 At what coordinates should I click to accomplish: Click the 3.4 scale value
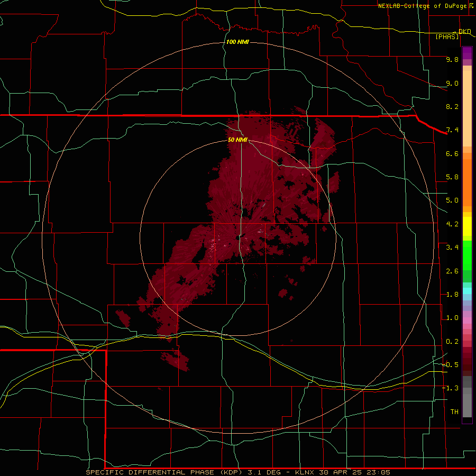[x=452, y=248]
